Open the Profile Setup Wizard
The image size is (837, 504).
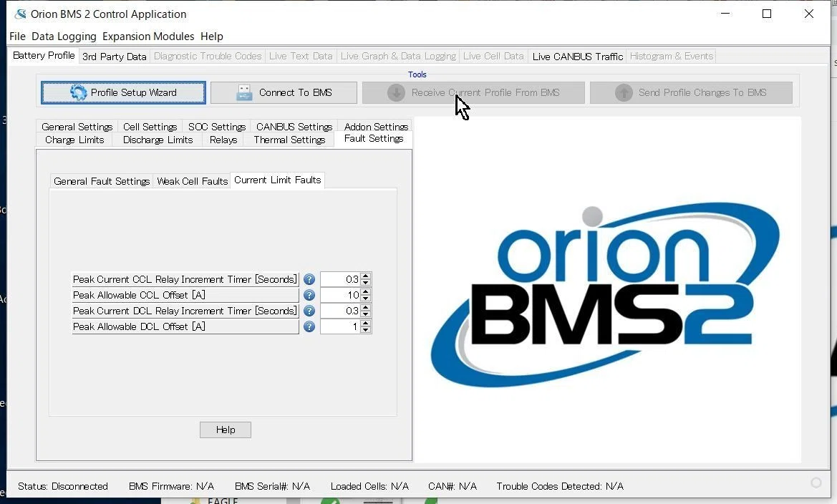(x=123, y=93)
